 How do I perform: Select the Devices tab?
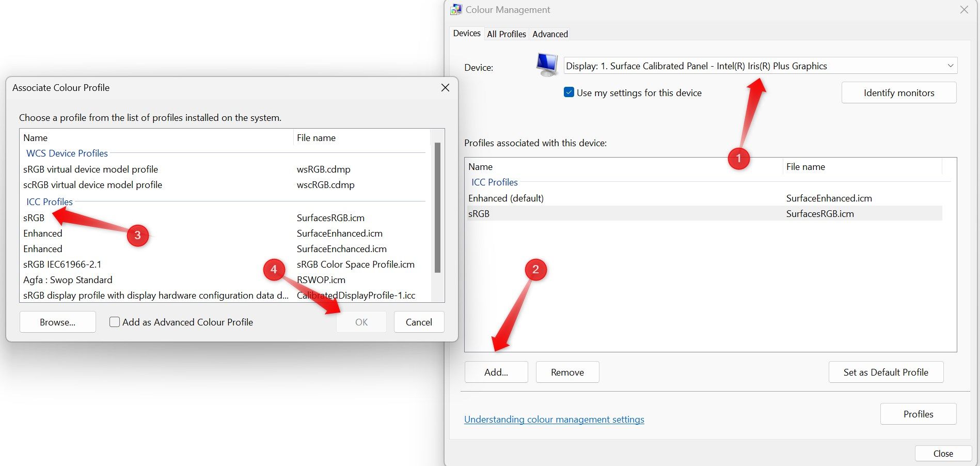tap(466, 33)
